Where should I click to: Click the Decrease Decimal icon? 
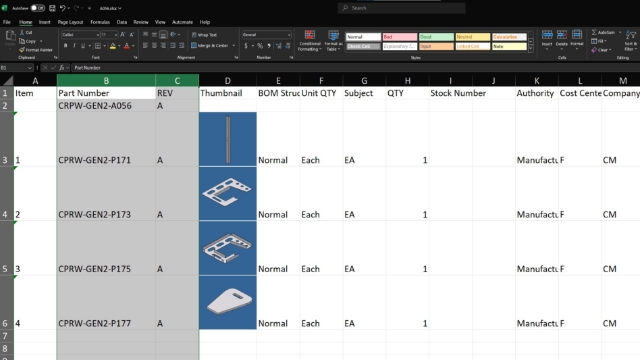pos(288,46)
